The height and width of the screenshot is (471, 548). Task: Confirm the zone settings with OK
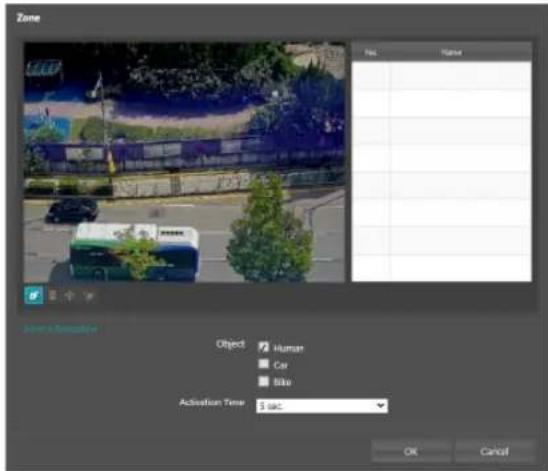coord(411,451)
